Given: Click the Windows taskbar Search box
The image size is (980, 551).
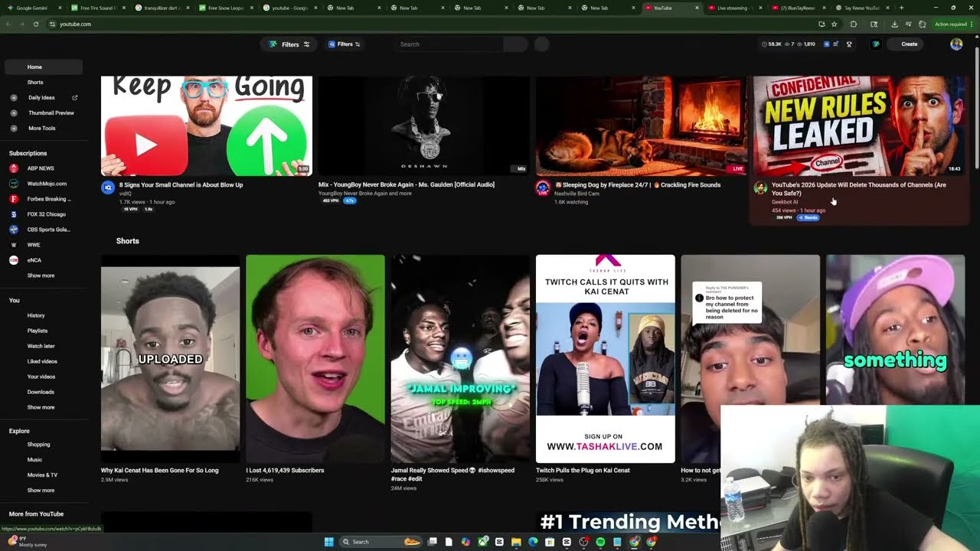Looking at the screenshot, I should coord(381,542).
